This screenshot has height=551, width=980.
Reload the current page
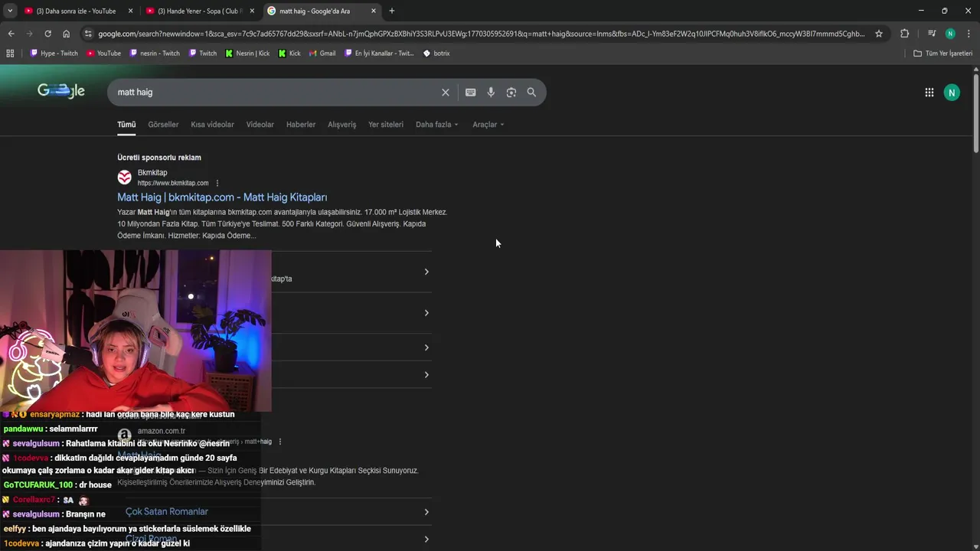(x=47, y=34)
